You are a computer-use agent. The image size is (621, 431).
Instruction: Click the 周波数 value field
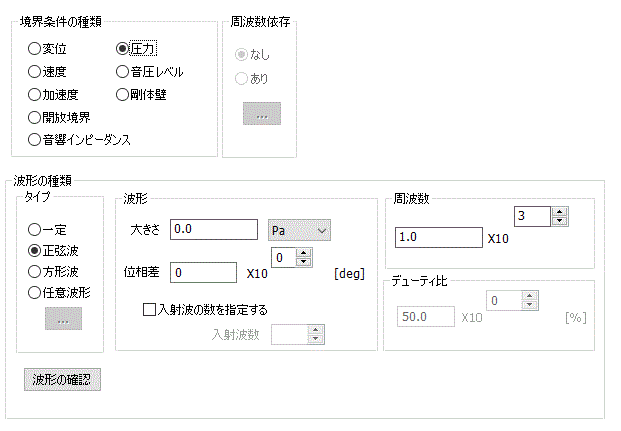439,238
